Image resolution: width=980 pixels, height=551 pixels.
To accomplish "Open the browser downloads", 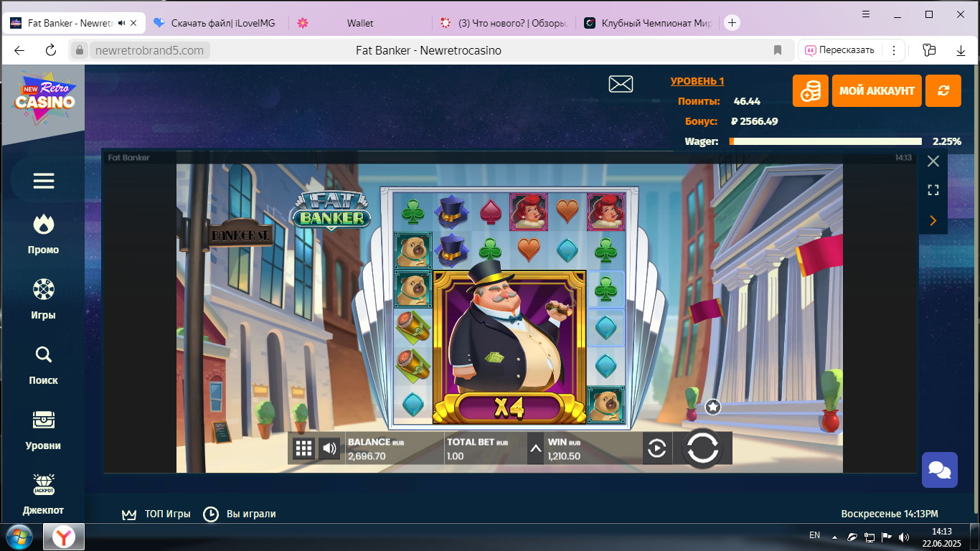I will [x=961, y=50].
